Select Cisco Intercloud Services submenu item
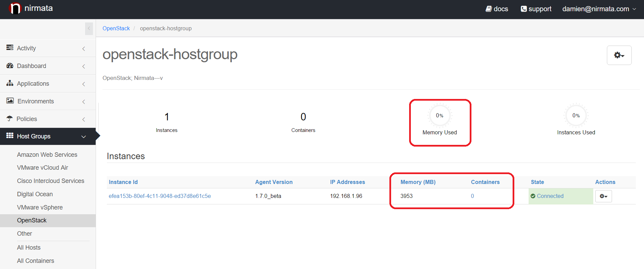Viewport: 644px width, 269px height. [x=51, y=181]
